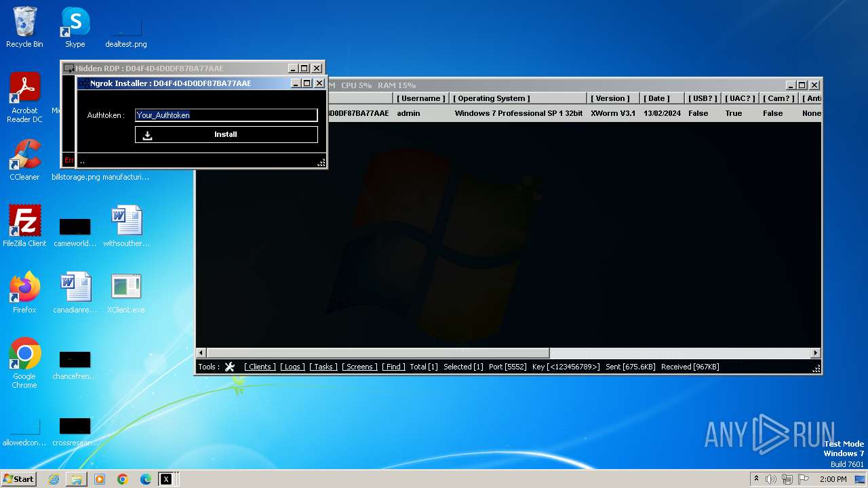Open the [Tasks] tab in XWorm
The image size is (868, 488).
[323, 367]
